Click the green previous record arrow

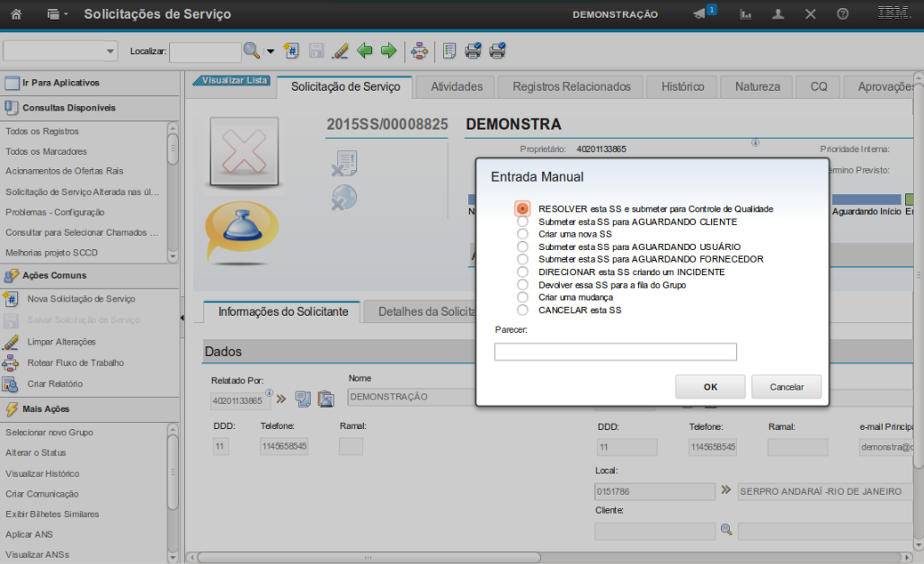pos(365,51)
